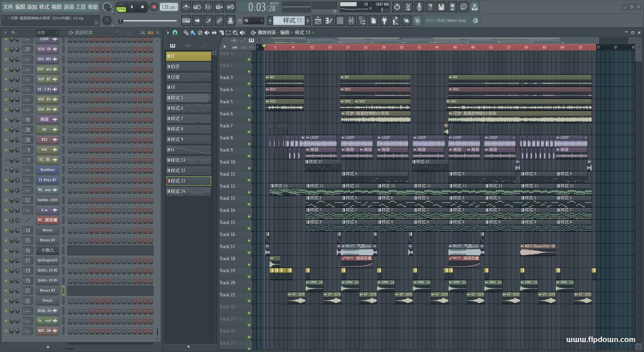
Task: Toggle the playlist snap magnet
Action: [175, 33]
